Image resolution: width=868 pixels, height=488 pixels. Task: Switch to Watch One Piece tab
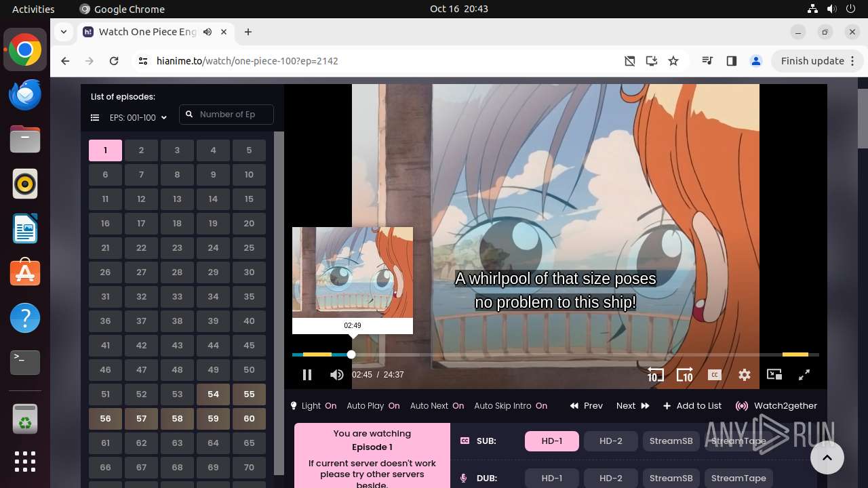(156, 32)
